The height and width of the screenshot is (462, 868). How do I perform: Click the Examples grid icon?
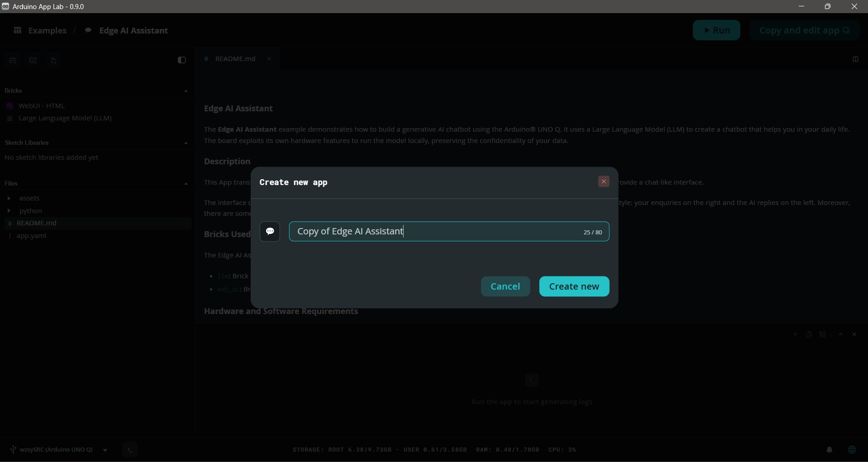(x=18, y=30)
